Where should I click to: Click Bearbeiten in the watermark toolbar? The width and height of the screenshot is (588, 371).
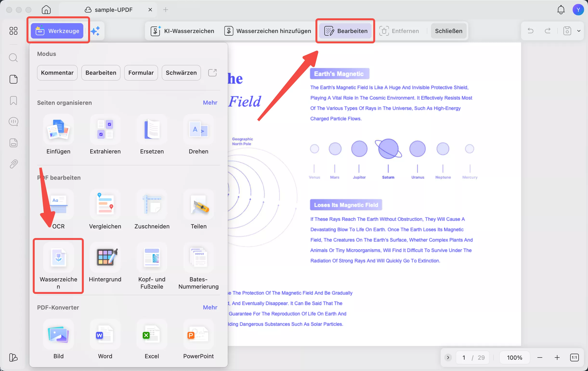click(x=346, y=31)
